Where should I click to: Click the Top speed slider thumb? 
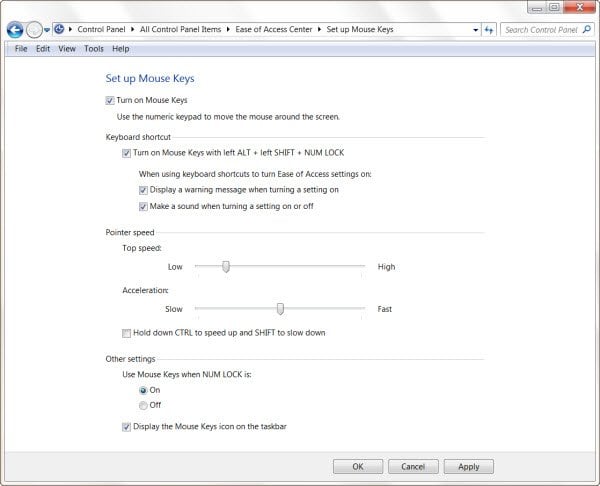(226, 267)
